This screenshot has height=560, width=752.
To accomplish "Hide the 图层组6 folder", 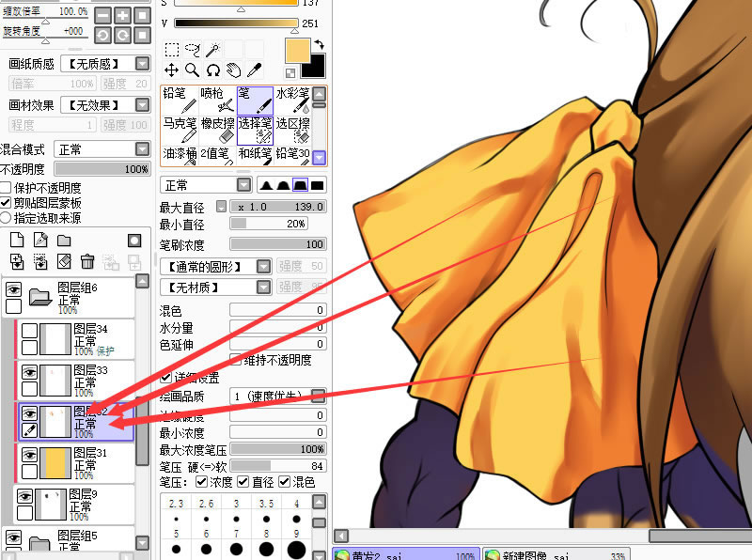I will pos(13,288).
